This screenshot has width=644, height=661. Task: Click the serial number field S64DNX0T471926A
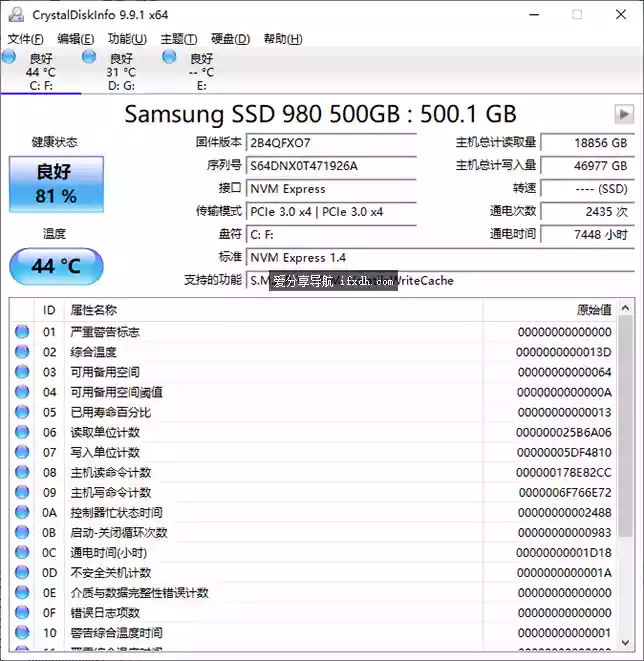coord(331,166)
